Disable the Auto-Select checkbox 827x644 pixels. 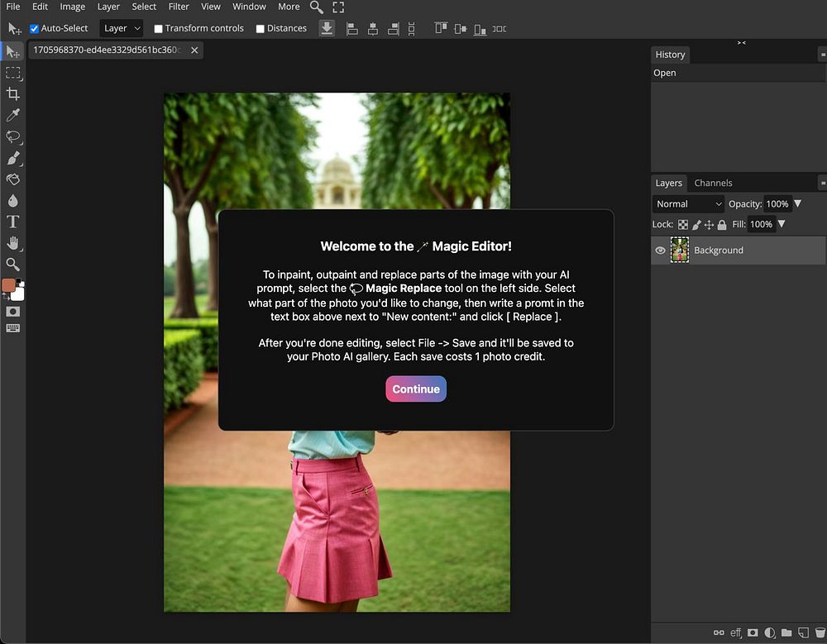(x=35, y=29)
